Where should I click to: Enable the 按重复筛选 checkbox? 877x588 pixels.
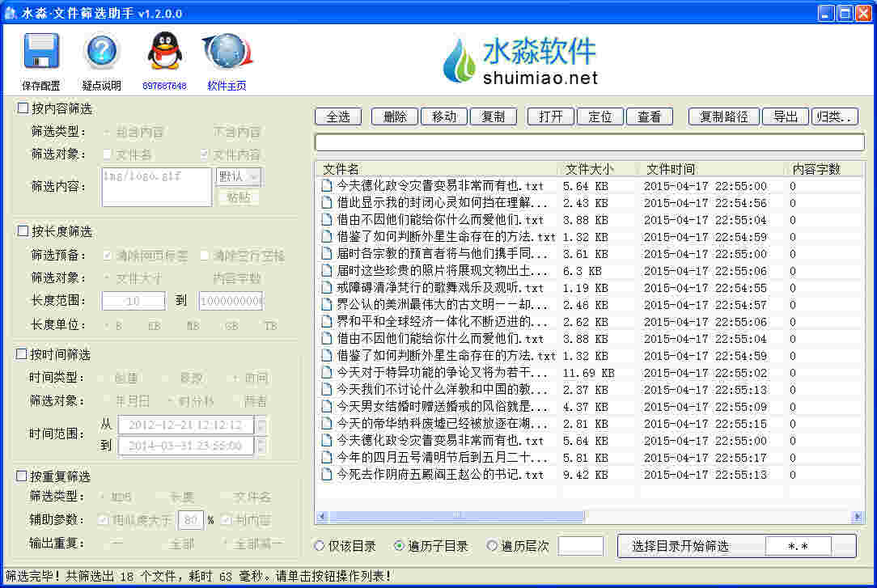(x=21, y=476)
